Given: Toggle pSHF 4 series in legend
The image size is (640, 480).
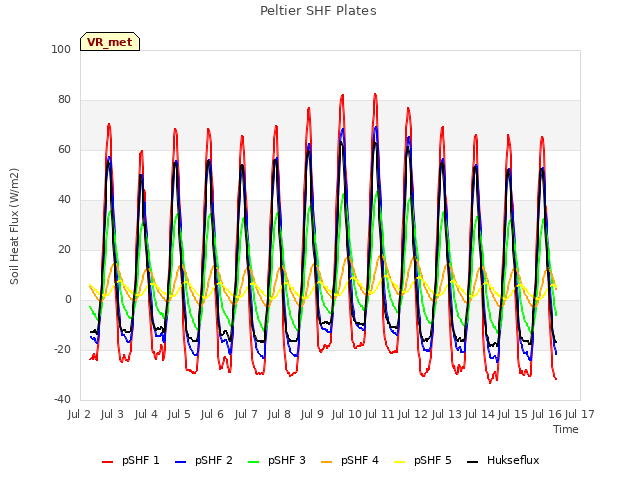Looking at the screenshot, I should (x=350, y=460).
